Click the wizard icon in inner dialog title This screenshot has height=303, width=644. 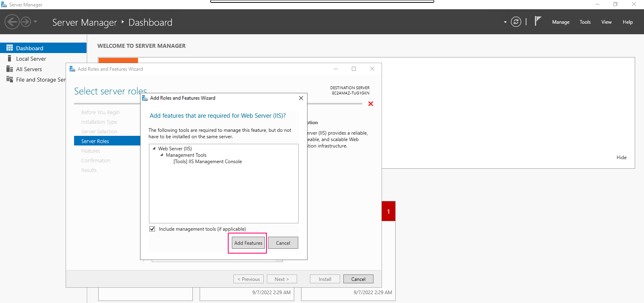click(x=145, y=98)
